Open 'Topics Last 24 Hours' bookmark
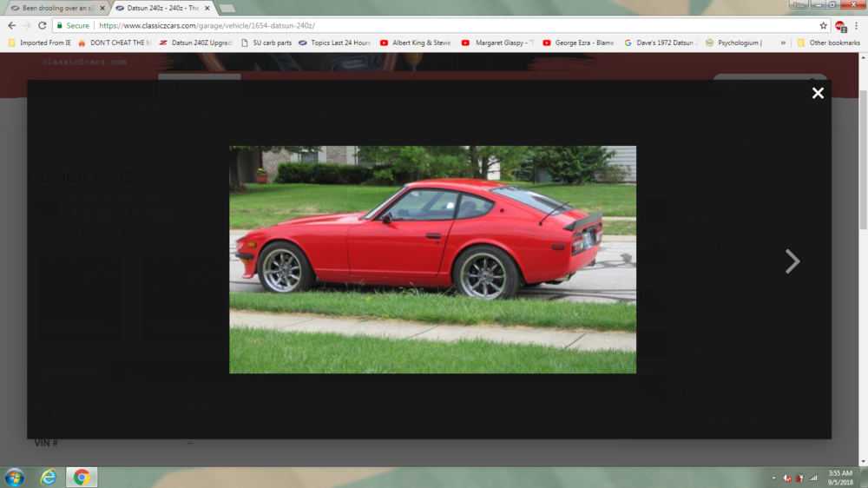 (335, 43)
